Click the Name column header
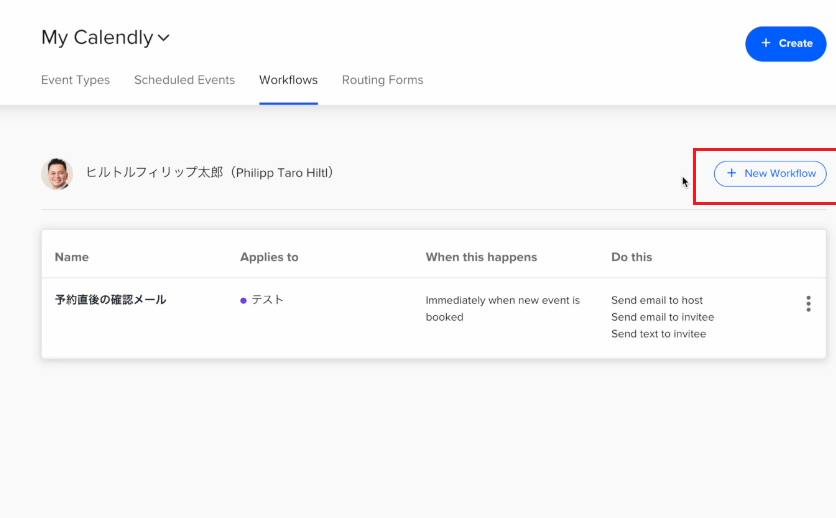 [x=71, y=257]
